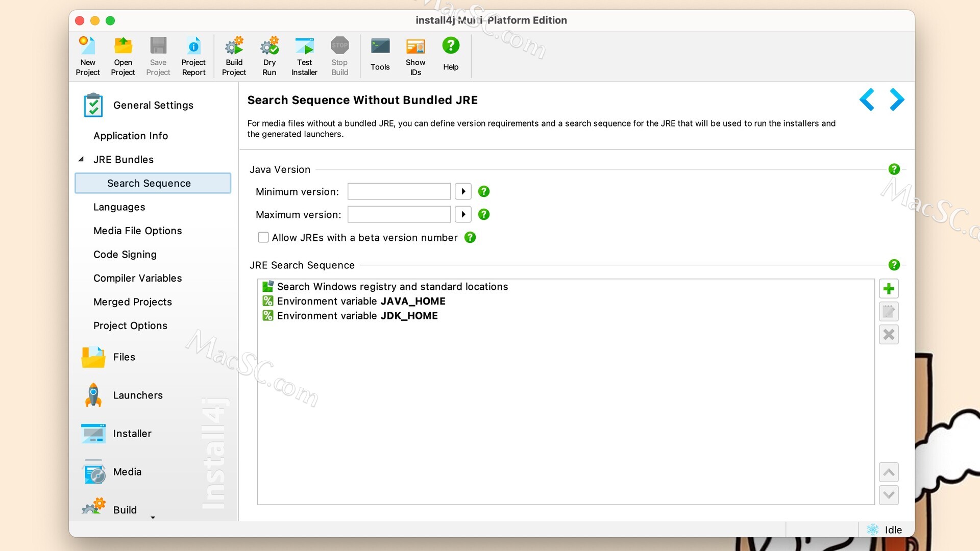
Task: Open the Minimum version variable selector arrow
Action: click(463, 191)
